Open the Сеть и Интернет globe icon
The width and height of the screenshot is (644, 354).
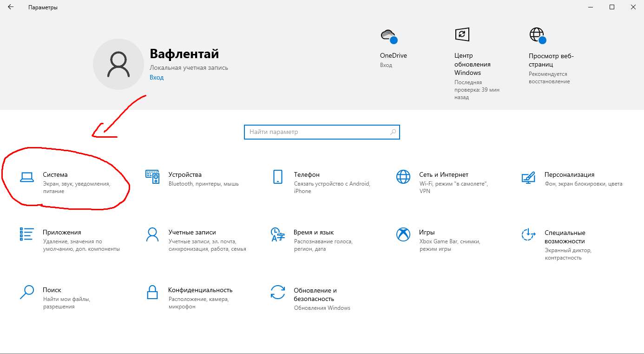[x=403, y=177]
